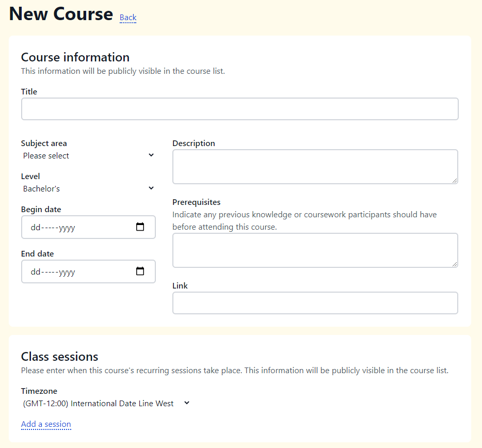The height and width of the screenshot is (448, 482).
Task: Open the End date calendar picker icon
Action: pyautogui.click(x=140, y=271)
